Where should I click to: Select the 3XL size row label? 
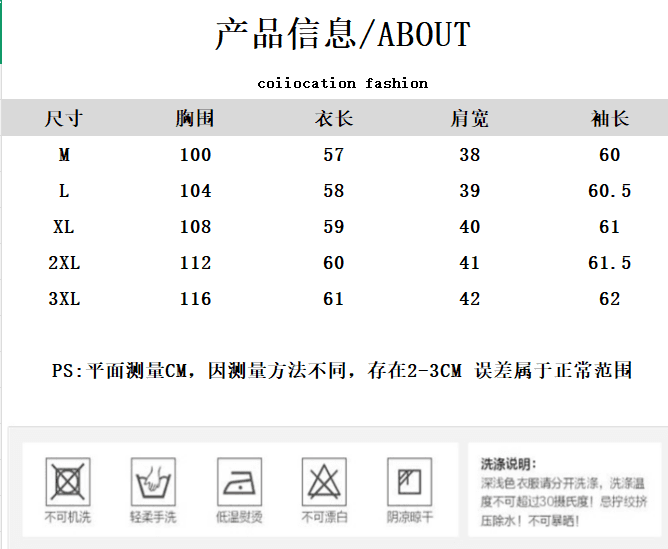click(64, 299)
